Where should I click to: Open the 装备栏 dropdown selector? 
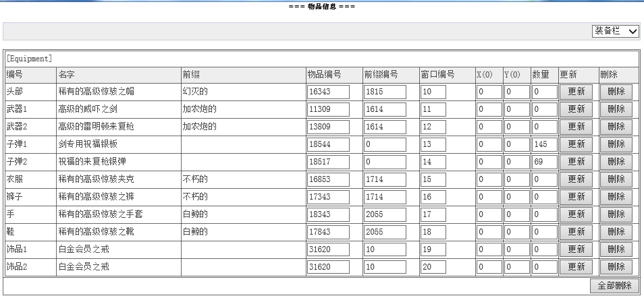[x=615, y=31]
